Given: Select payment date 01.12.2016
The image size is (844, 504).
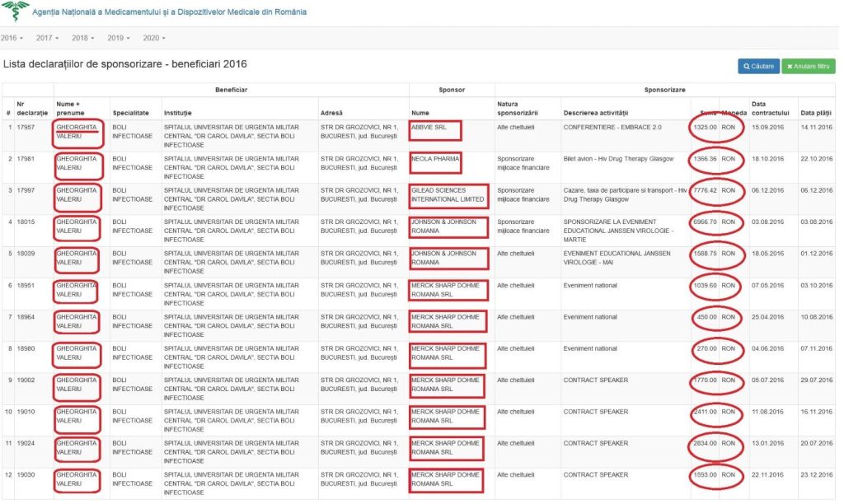Looking at the screenshot, I should 817,254.
